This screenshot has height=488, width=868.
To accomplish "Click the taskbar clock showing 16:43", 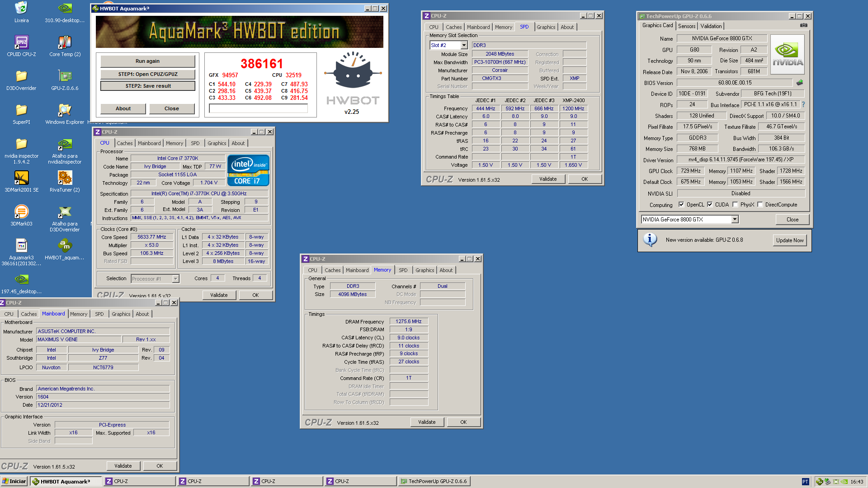I will [857, 482].
